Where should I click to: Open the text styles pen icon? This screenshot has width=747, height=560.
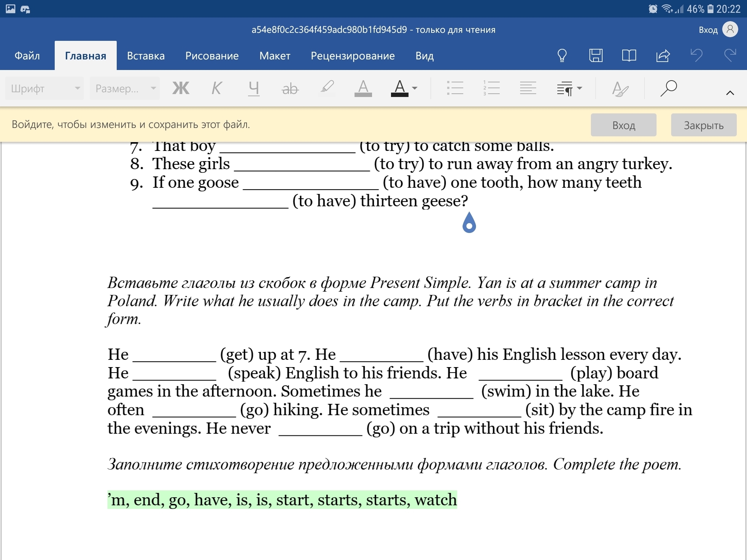coord(620,89)
